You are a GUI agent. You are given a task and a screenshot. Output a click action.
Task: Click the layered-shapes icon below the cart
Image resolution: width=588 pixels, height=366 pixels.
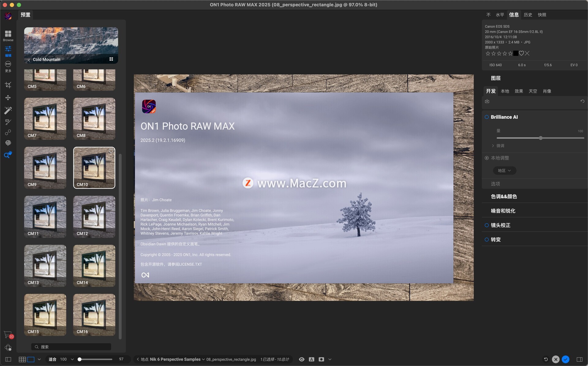coord(8,348)
